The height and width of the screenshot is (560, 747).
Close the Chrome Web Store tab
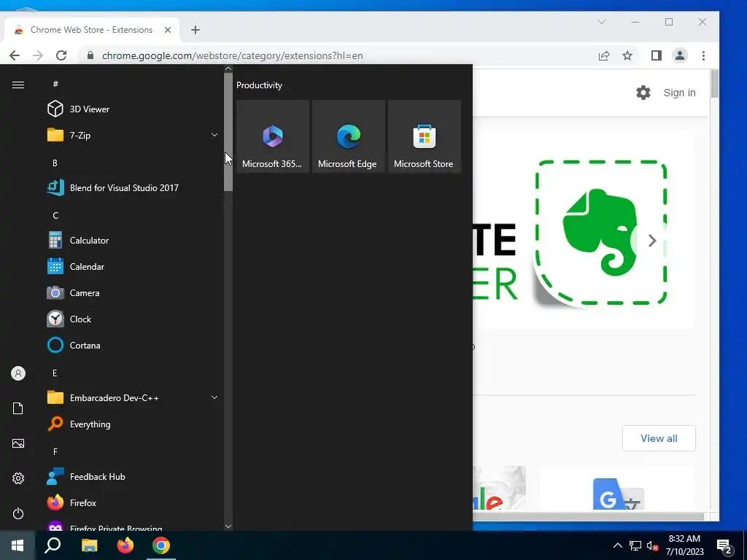[168, 29]
